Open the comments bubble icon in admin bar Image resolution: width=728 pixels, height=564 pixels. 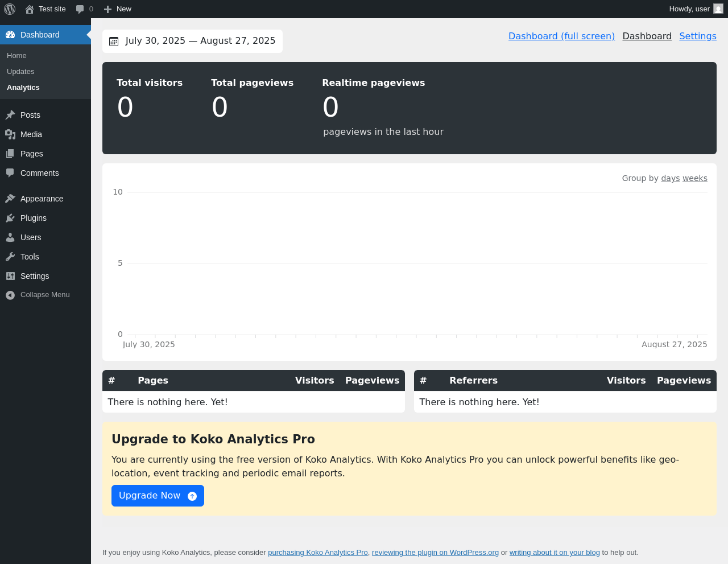pos(80,9)
